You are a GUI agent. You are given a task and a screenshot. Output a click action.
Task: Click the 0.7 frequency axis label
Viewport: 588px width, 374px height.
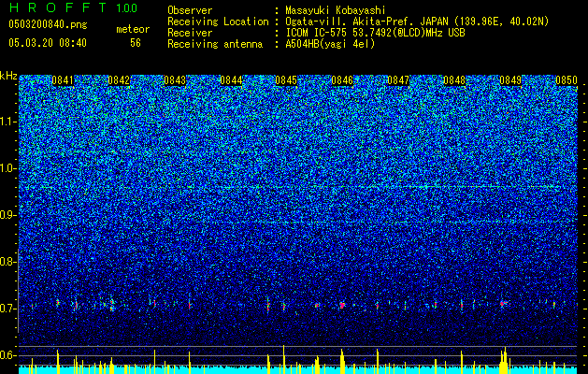click(7, 309)
